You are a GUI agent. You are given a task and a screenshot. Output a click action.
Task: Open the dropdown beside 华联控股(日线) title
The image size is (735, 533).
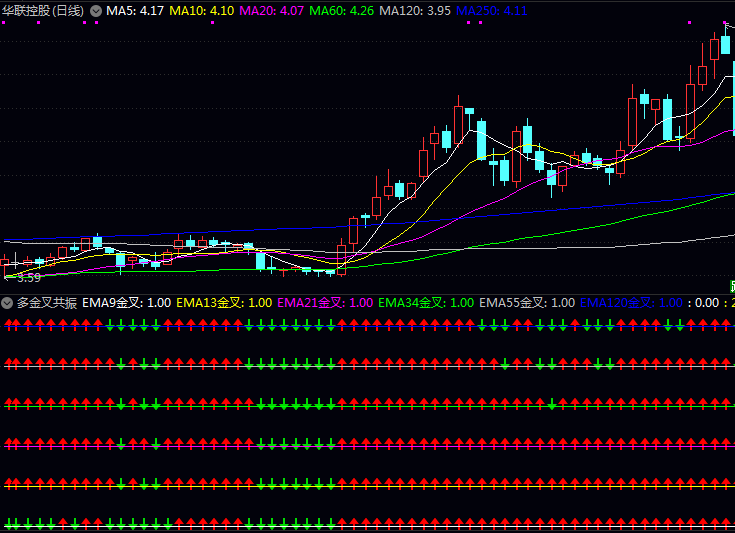click(x=96, y=10)
